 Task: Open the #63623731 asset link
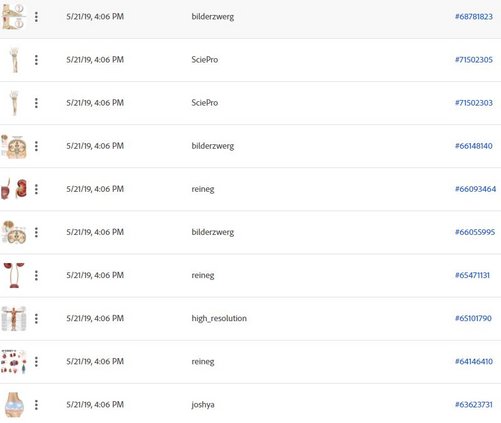point(474,405)
